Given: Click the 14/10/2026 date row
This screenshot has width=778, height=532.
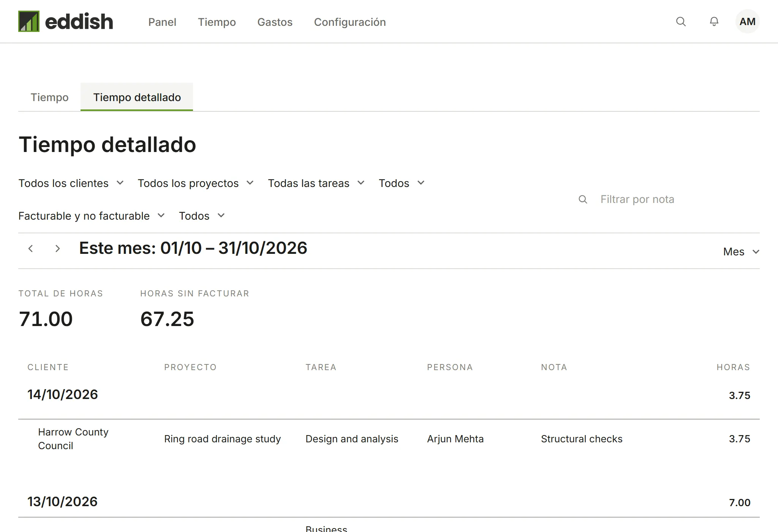Looking at the screenshot, I should tap(389, 395).
